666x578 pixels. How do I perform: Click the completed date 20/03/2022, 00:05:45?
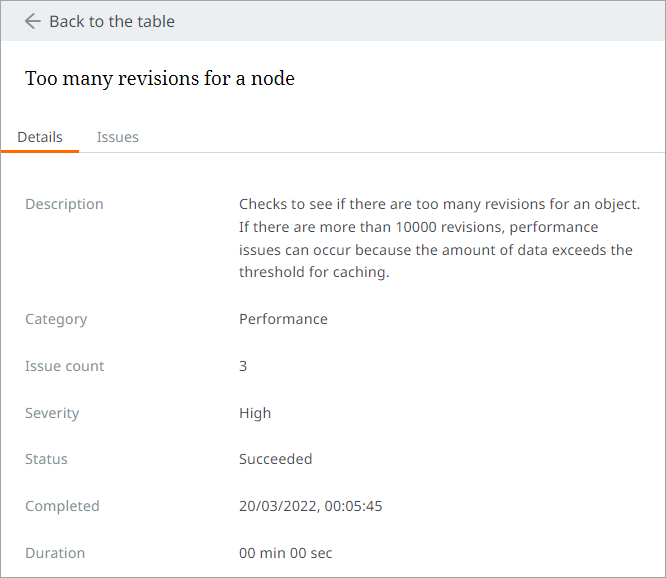point(310,506)
